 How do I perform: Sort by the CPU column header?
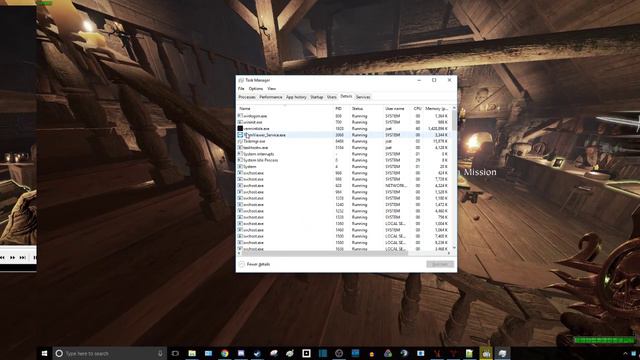click(418, 109)
